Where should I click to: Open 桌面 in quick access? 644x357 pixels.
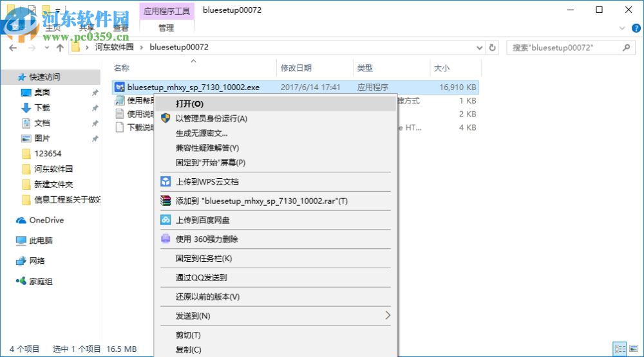(42, 93)
